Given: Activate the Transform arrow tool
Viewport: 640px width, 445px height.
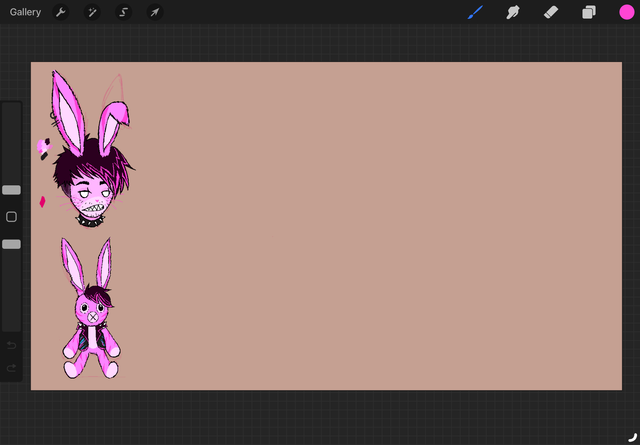Looking at the screenshot, I should click(x=155, y=12).
